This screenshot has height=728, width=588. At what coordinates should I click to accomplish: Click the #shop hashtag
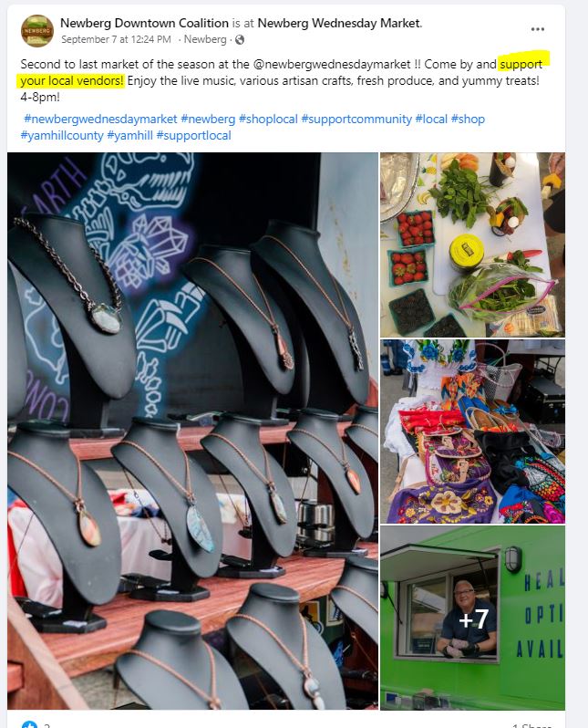pyautogui.click(x=468, y=119)
